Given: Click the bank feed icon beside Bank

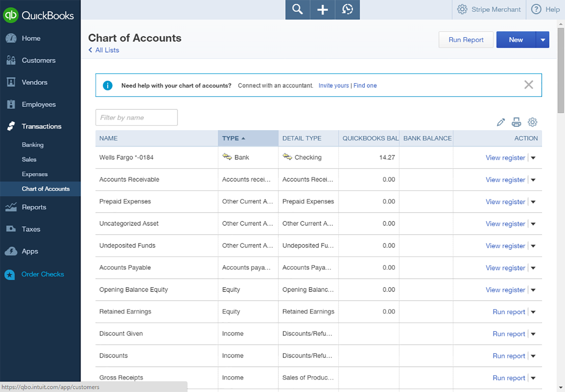Looking at the screenshot, I should pyautogui.click(x=227, y=157).
